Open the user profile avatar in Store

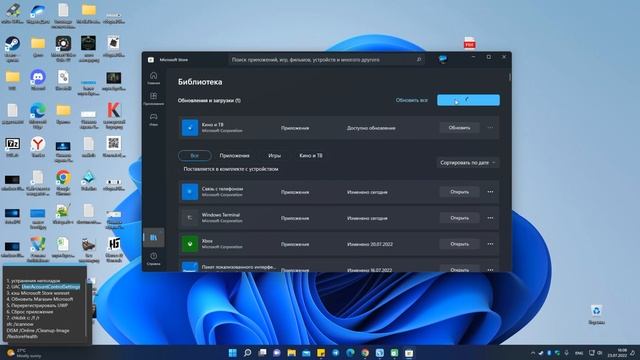click(443, 60)
